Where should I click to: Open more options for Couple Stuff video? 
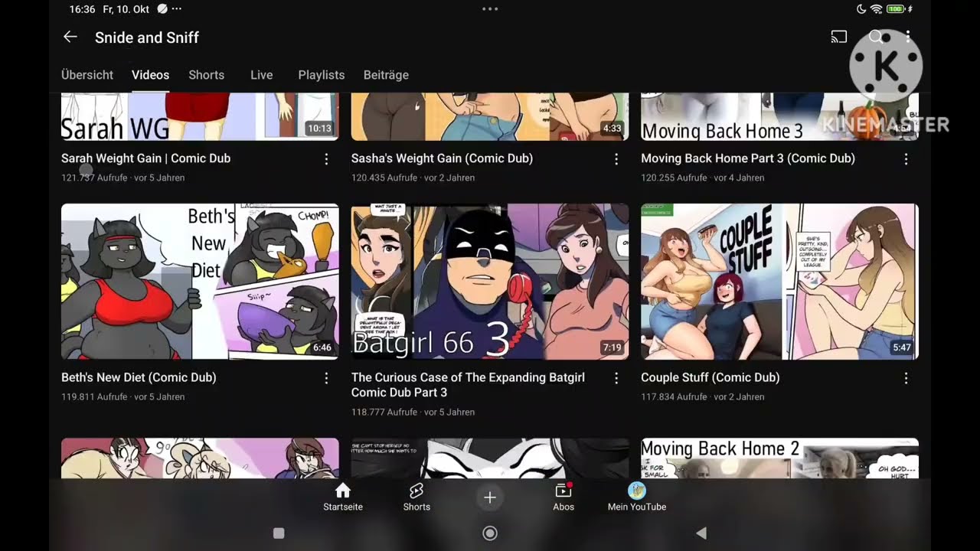tap(906, 378)
